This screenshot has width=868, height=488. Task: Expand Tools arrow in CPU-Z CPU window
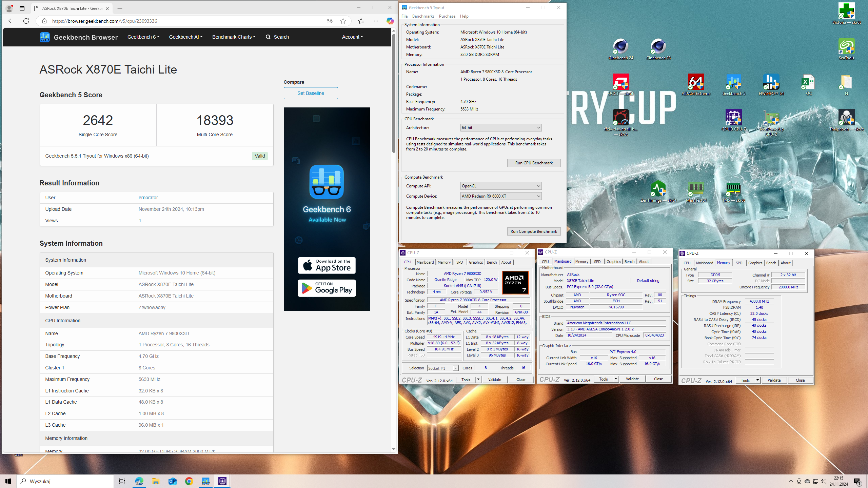pyautogui.click(x=478, y=380)
